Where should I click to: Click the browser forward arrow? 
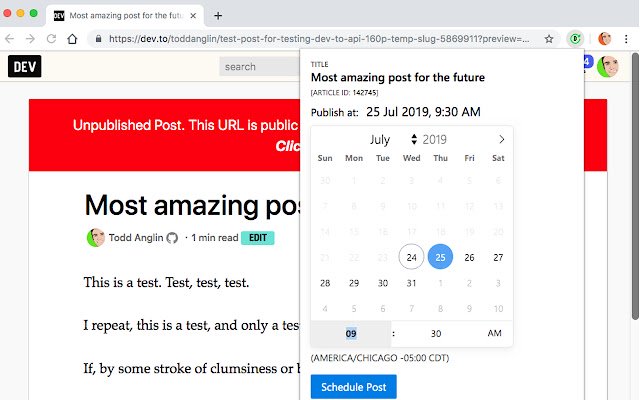(30, 39)
